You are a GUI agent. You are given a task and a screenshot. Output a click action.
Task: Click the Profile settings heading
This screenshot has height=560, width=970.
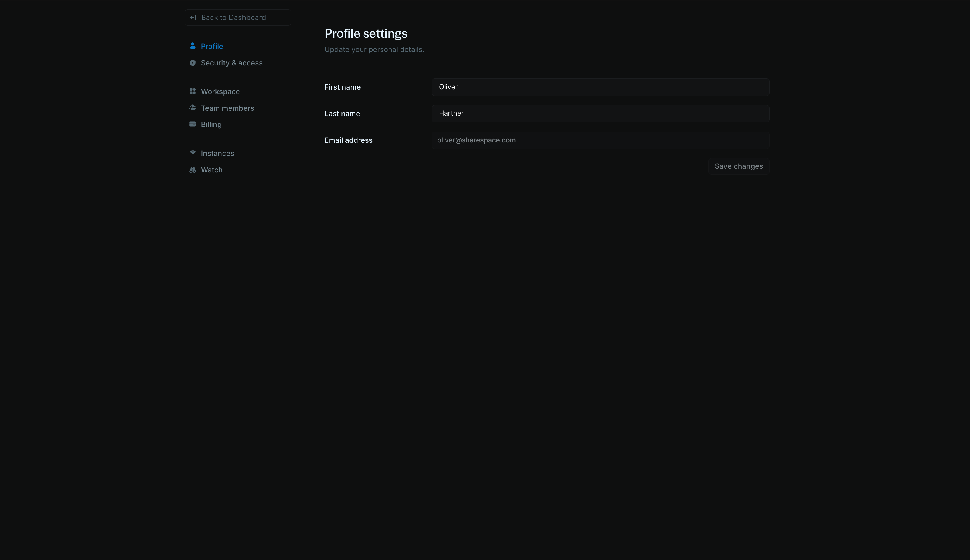click(365, 33)
